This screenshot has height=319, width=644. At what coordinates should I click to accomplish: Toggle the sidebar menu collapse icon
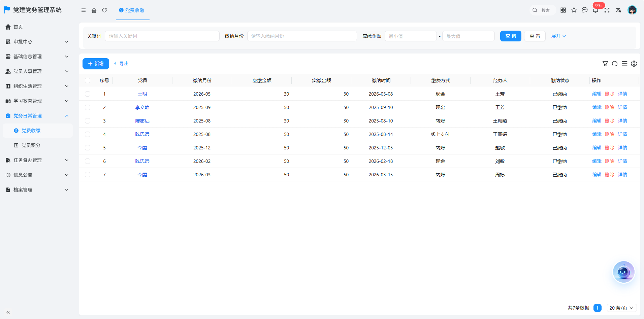click(84, 10)
